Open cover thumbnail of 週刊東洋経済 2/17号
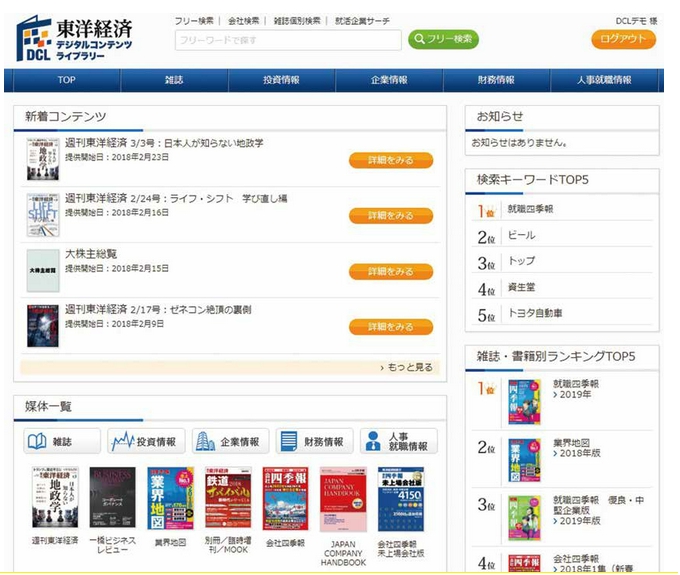This screenshot has height=575, width=680. [x=42, y=326]
